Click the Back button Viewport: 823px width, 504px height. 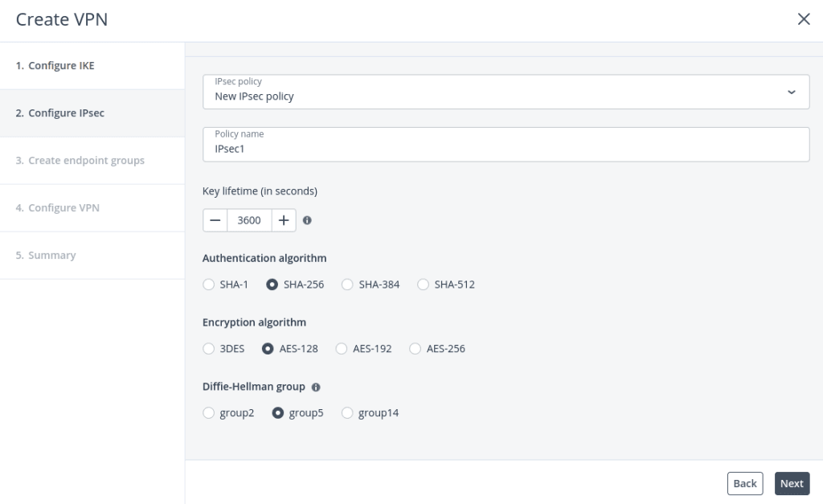[745, 484]
